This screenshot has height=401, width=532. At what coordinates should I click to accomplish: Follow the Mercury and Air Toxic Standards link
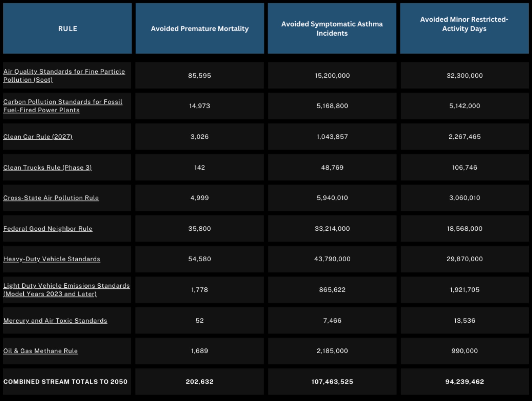coord(55,321)
